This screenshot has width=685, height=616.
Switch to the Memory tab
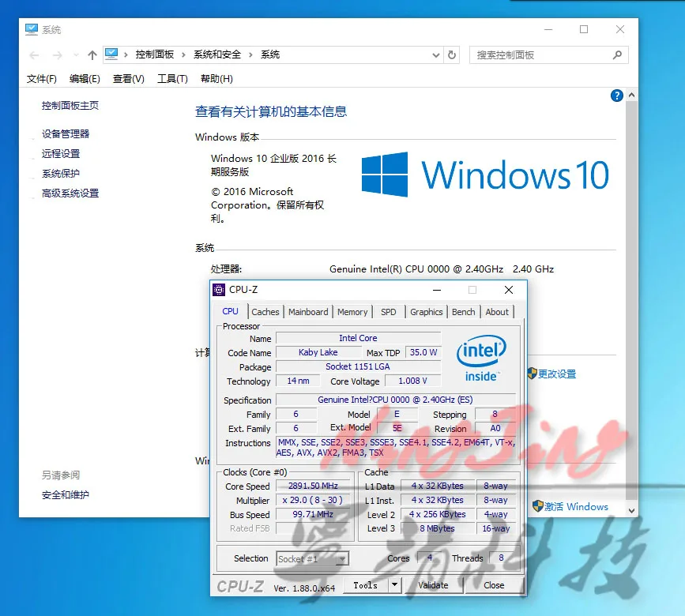click(x=352, y=312)
